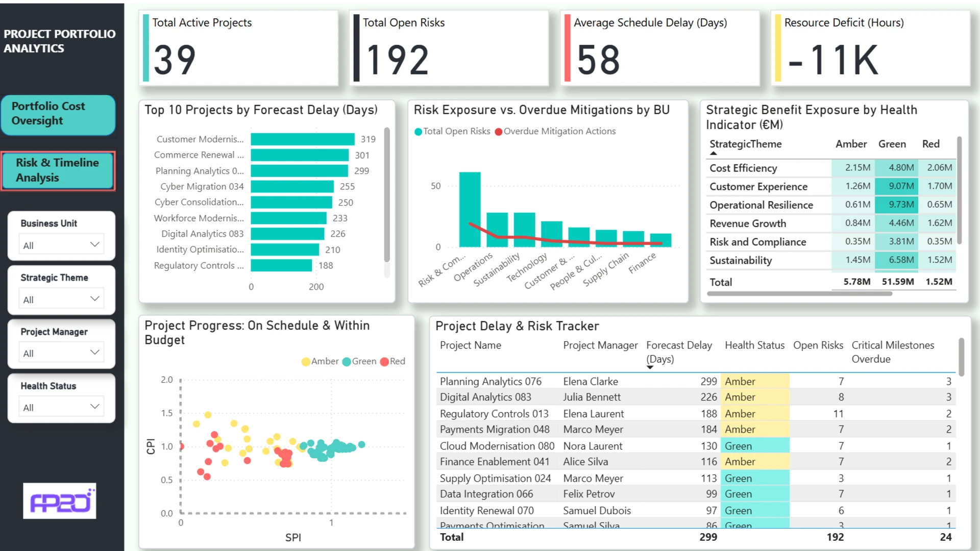Select Red legend dot in scatter chart
The image size is (980, 551).
[x=384, y=362]
